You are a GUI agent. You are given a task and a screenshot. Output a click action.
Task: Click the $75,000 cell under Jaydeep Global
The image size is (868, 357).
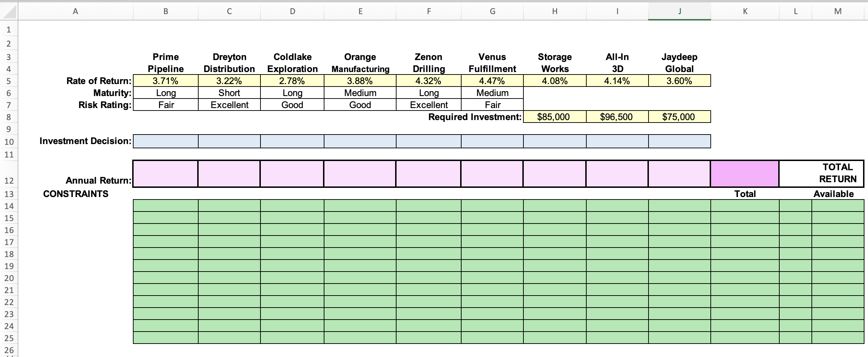679,117
